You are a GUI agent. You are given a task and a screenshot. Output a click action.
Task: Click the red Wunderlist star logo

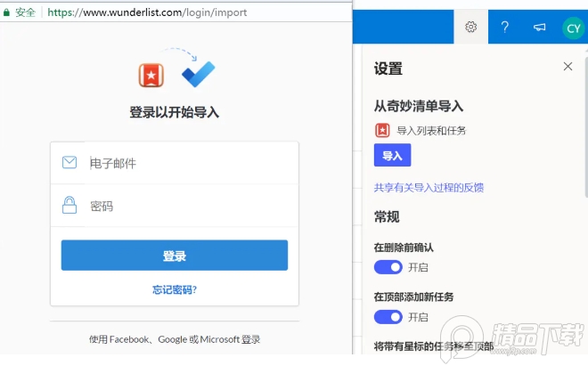[152, 75]
